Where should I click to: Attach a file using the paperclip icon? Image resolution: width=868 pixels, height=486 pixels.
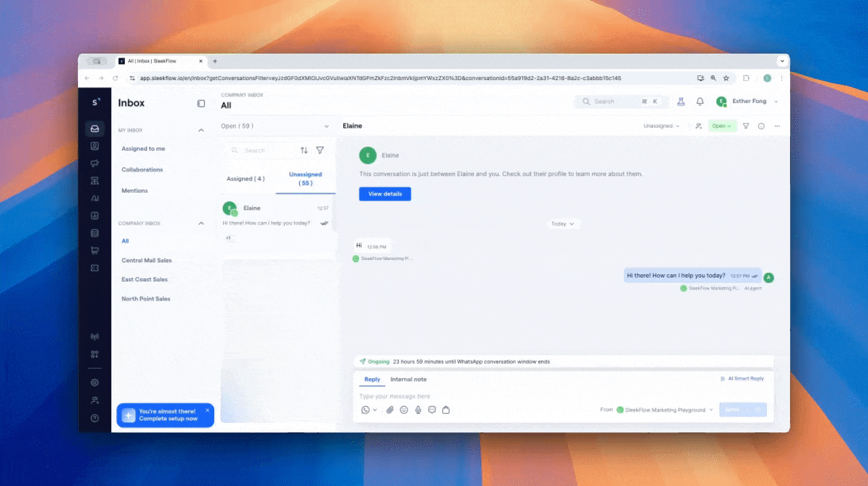point(390,409)
